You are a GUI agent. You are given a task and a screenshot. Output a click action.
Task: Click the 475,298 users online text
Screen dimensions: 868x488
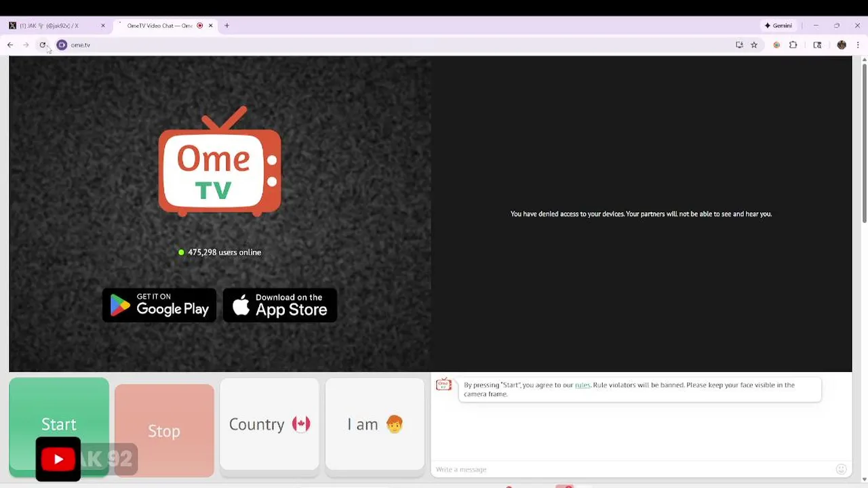point(224,252)
